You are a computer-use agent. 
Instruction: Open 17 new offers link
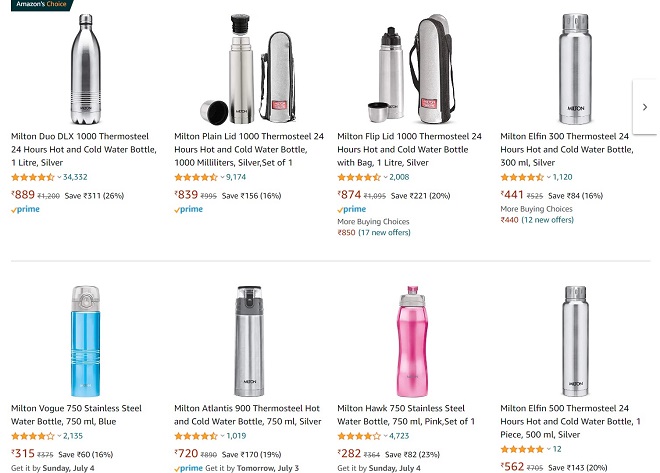pyautogui.click(x=384, y=233)
